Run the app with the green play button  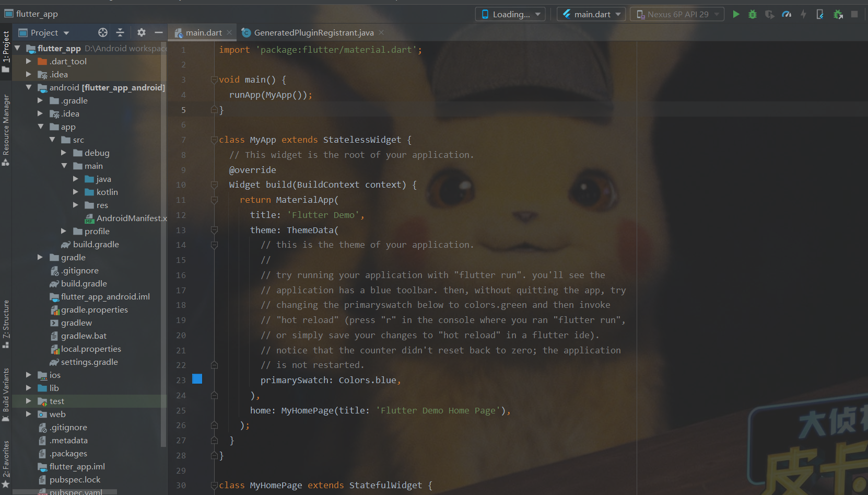coord(736,14)
